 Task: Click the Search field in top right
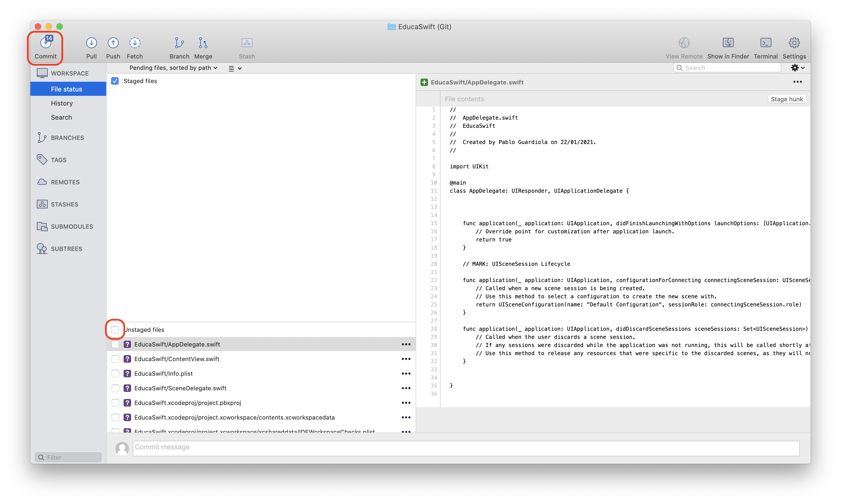click(727, 68)
